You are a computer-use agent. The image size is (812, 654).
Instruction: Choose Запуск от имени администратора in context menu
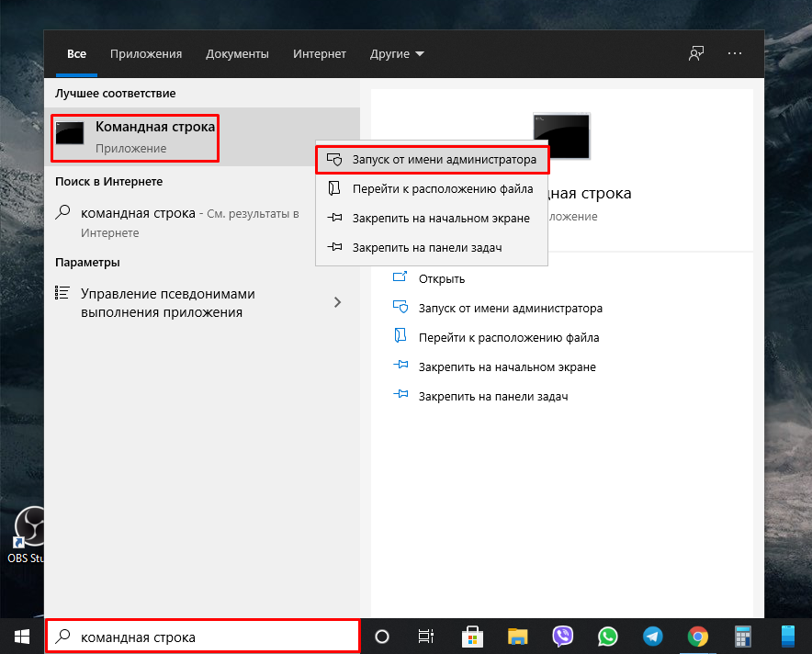pos(432,160)
